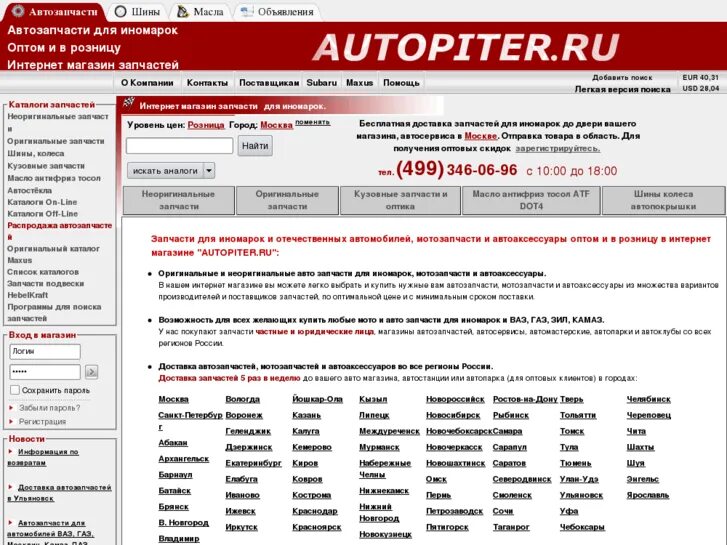Submit login with the arrow button
Image resolution: width=727 pixels, height=545 pixels.
click(91, 372)
